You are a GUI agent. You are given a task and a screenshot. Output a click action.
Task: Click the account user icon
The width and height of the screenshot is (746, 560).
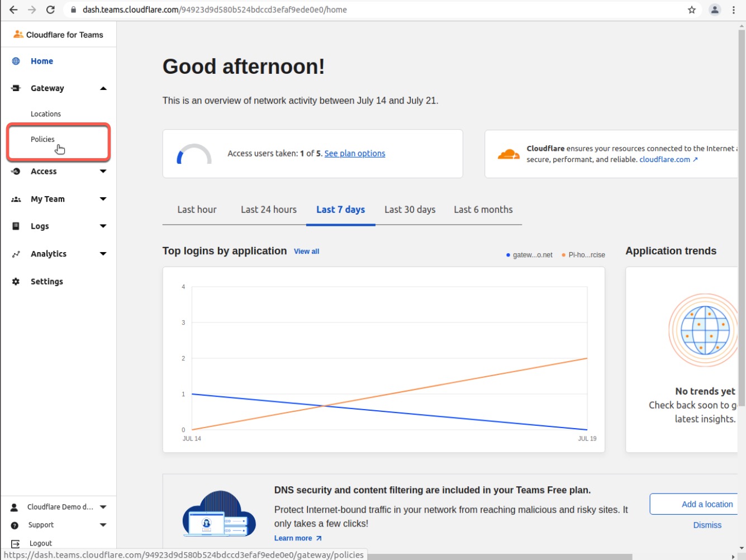[15, 507]
